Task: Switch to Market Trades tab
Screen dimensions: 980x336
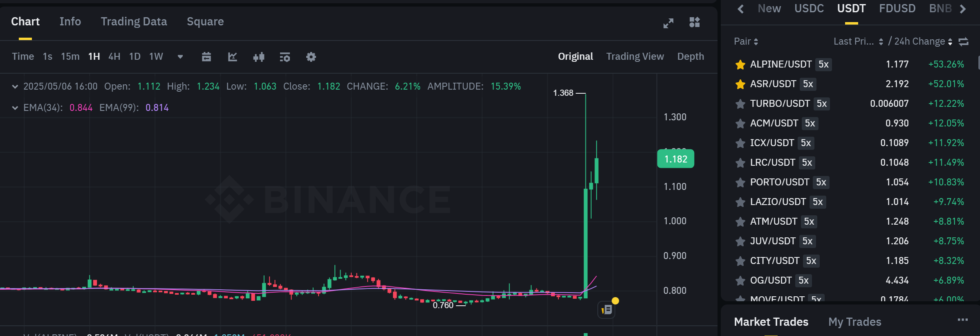Action: 771,322
